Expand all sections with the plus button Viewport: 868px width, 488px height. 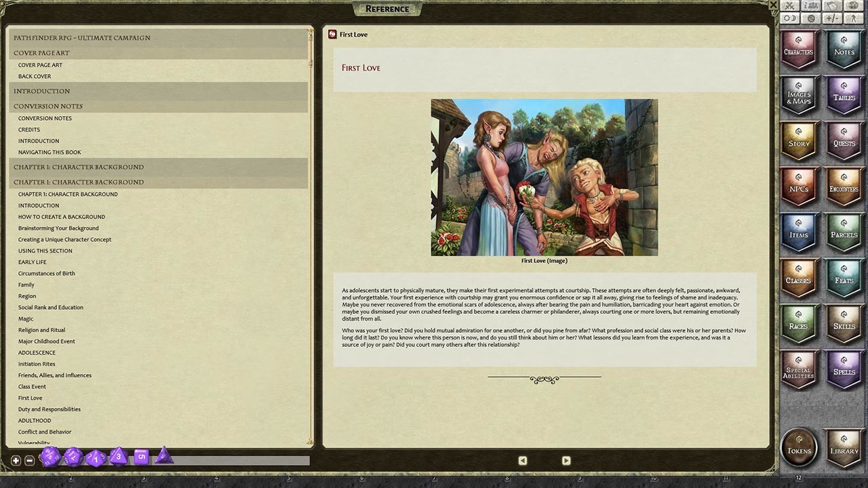(16, 461)
